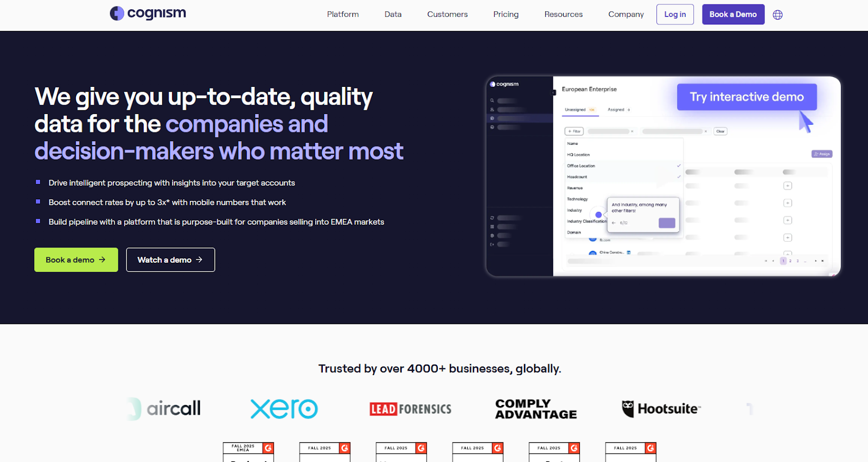Open the Customers menu
Image resolution: width=868 pixels, height=462 pixels.
click(447, 14)
